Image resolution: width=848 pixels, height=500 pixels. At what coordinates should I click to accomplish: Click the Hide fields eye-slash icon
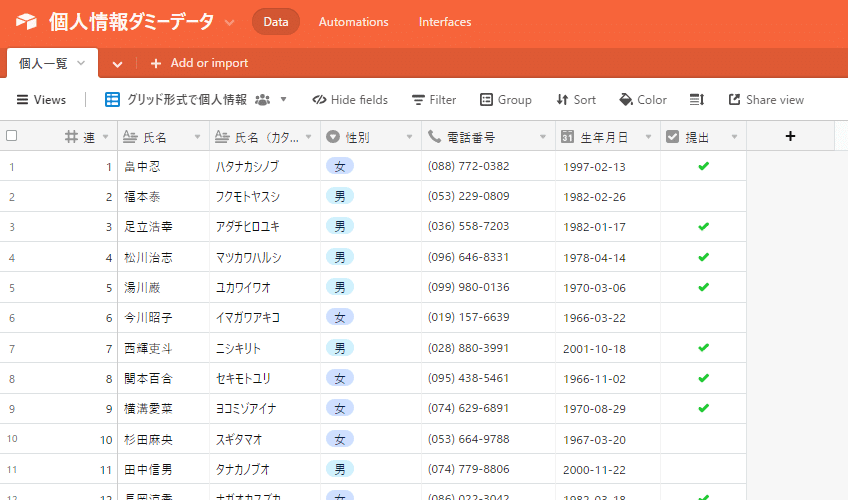319,99
